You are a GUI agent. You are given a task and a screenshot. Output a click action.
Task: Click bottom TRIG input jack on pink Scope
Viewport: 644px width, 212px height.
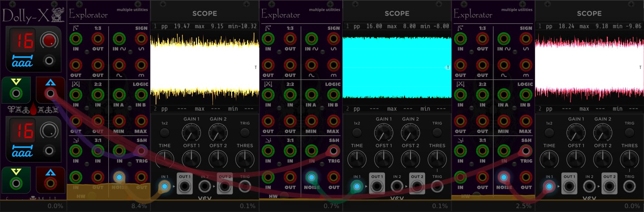(x=629, y=186)
